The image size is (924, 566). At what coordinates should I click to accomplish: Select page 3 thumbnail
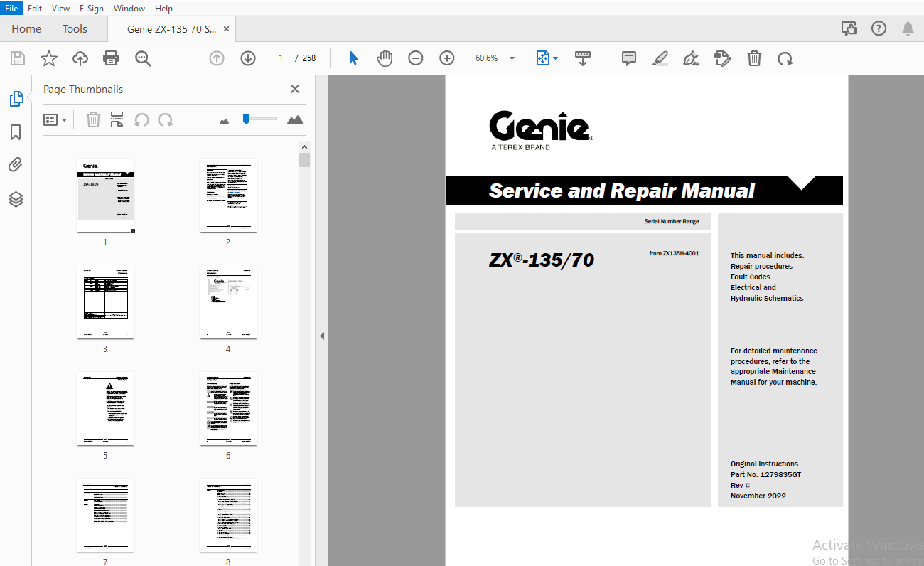tap(105, 301)
